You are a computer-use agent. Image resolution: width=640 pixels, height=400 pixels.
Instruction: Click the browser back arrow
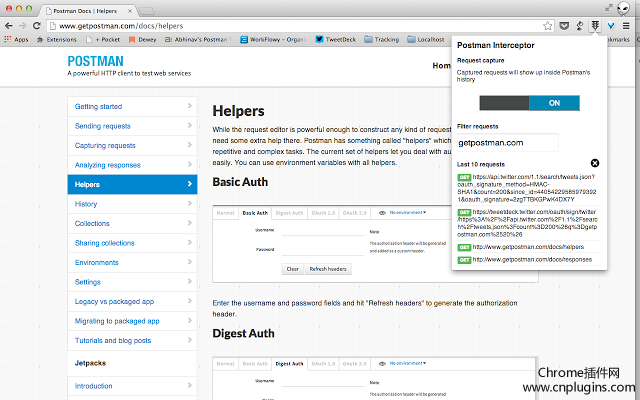[9, 26]
